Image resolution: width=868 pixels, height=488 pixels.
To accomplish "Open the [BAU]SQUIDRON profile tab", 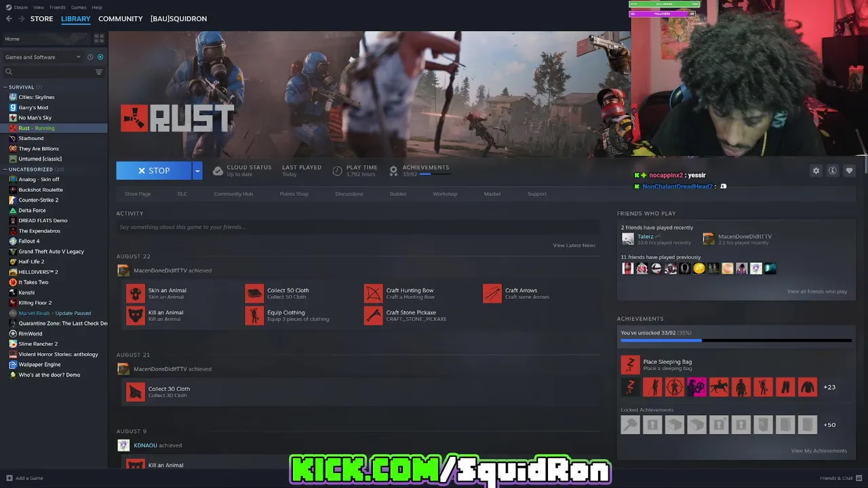I will [x=178, y=19].
